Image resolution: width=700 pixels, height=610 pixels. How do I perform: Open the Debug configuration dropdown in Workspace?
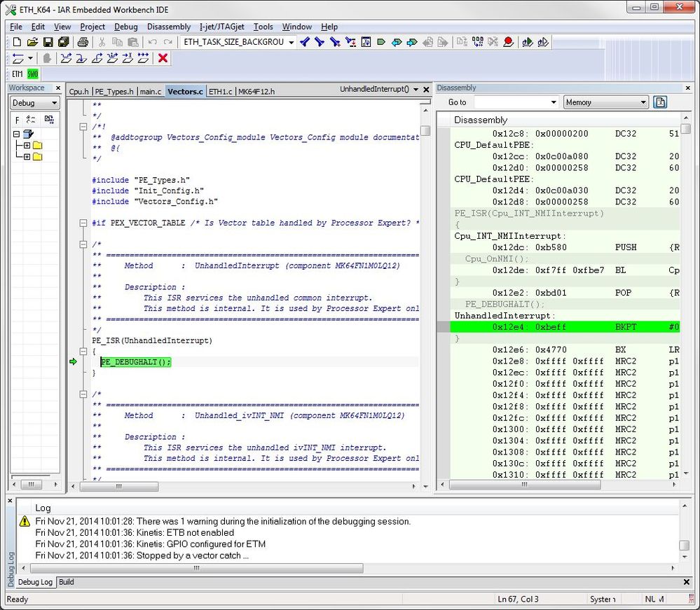[x=35, y=103]
